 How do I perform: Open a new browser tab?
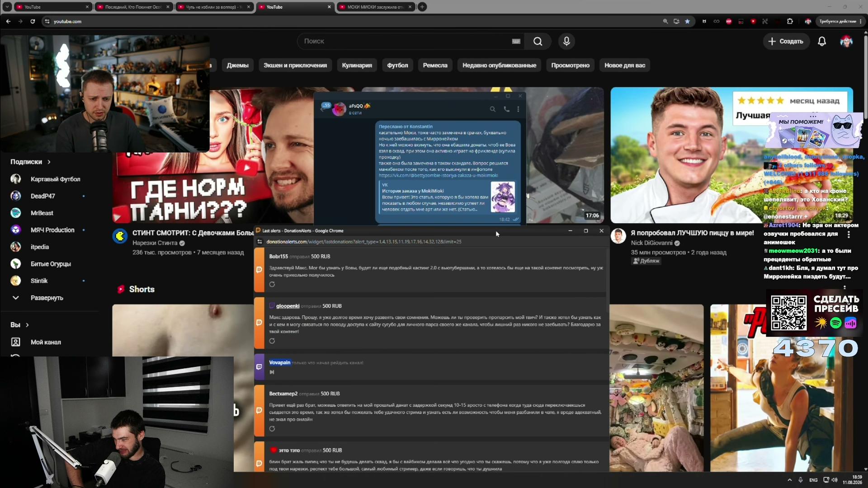422,7
